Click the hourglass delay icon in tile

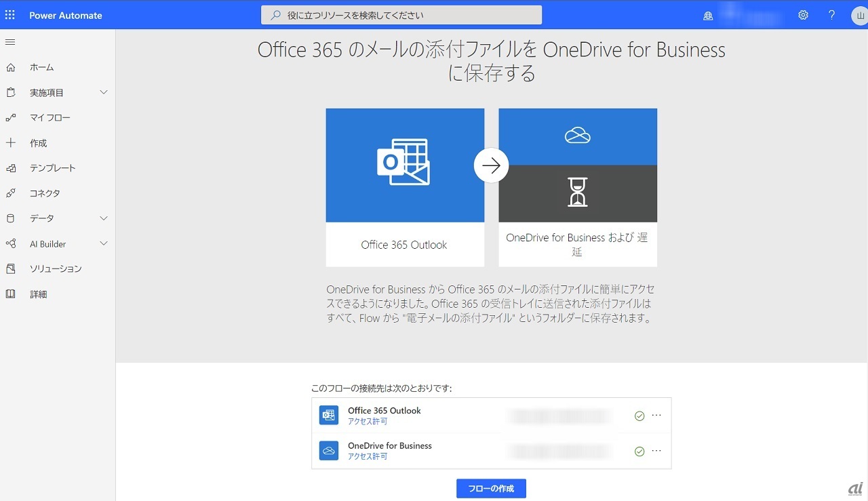[578, 193]
